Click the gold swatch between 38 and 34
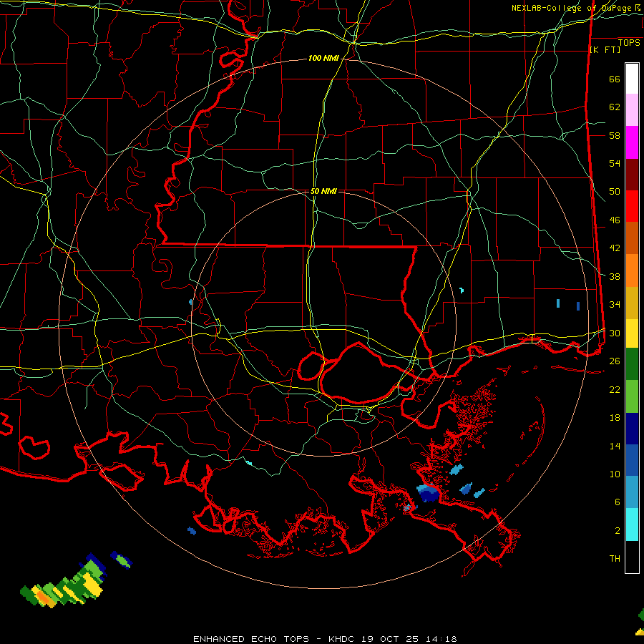Screen dimensions: 644x644 [632, 303]
